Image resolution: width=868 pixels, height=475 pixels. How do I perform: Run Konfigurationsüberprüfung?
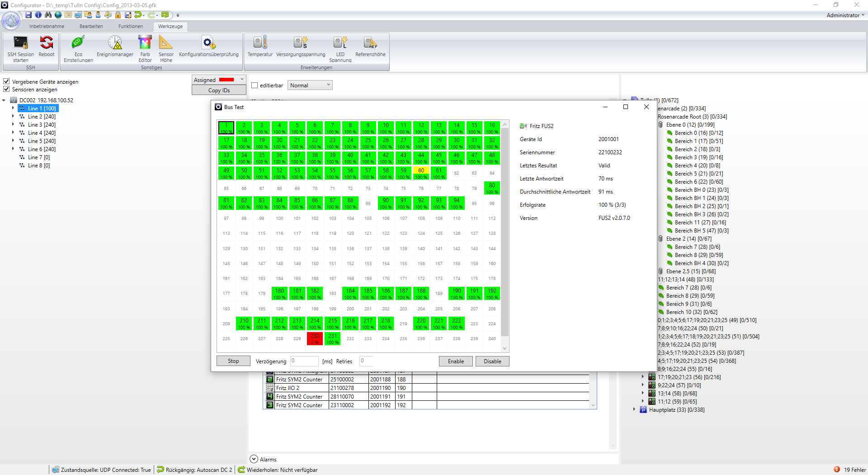coord(208,46)
